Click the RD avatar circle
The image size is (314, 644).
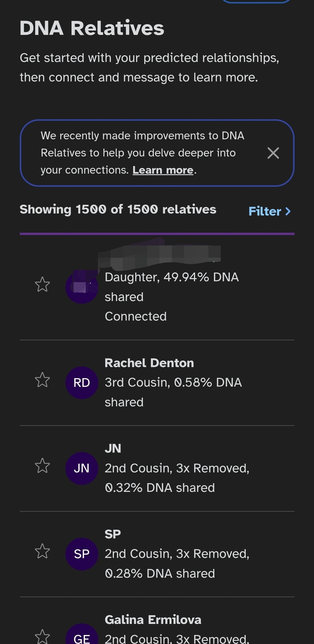coord(82,383)
